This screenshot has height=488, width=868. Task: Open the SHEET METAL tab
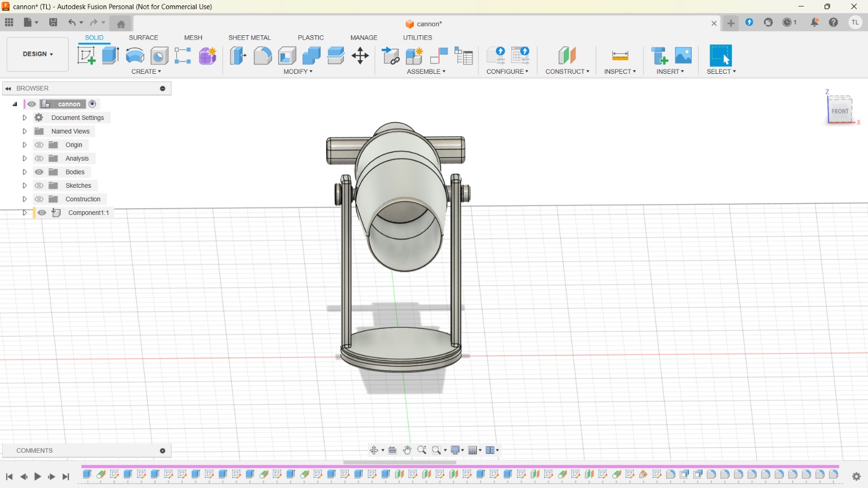[249, 37]
